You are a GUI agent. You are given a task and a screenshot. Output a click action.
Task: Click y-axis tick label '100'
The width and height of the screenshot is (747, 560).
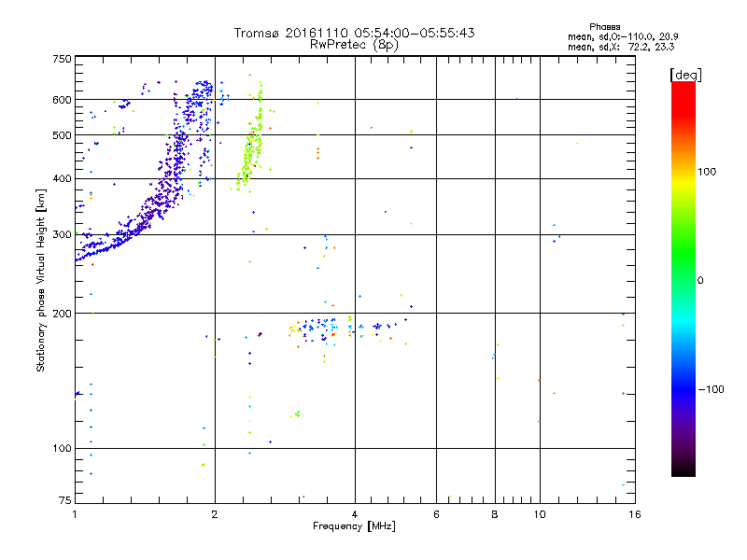(x=62, y=449)
